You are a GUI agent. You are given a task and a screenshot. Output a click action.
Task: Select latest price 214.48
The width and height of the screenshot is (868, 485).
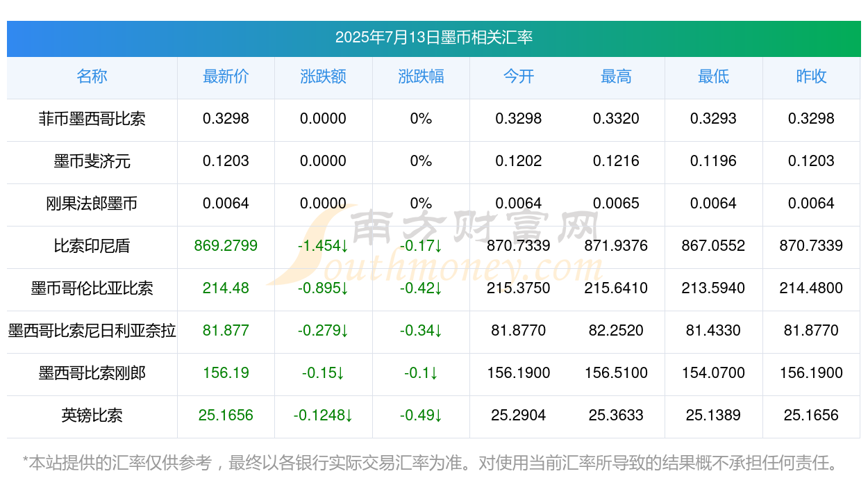click(226, 288)
